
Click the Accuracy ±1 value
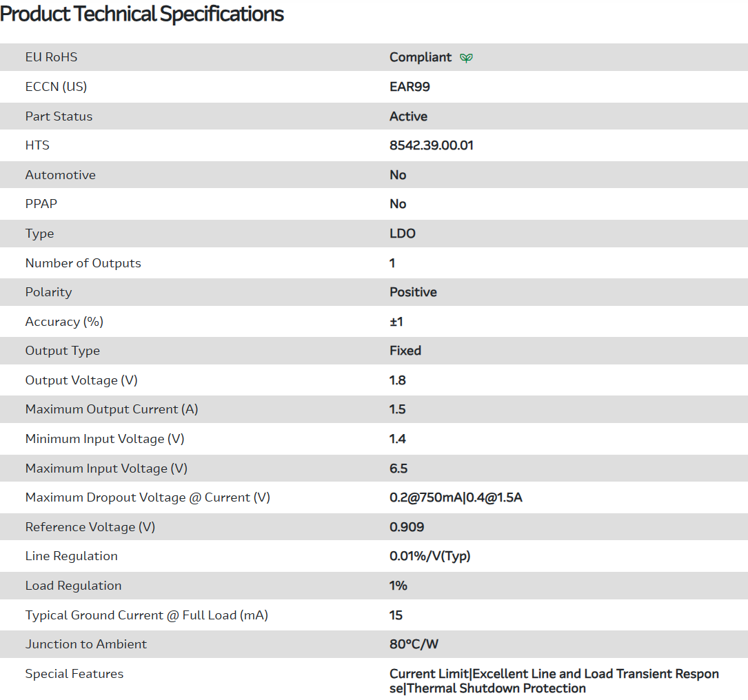coord(396,322)
